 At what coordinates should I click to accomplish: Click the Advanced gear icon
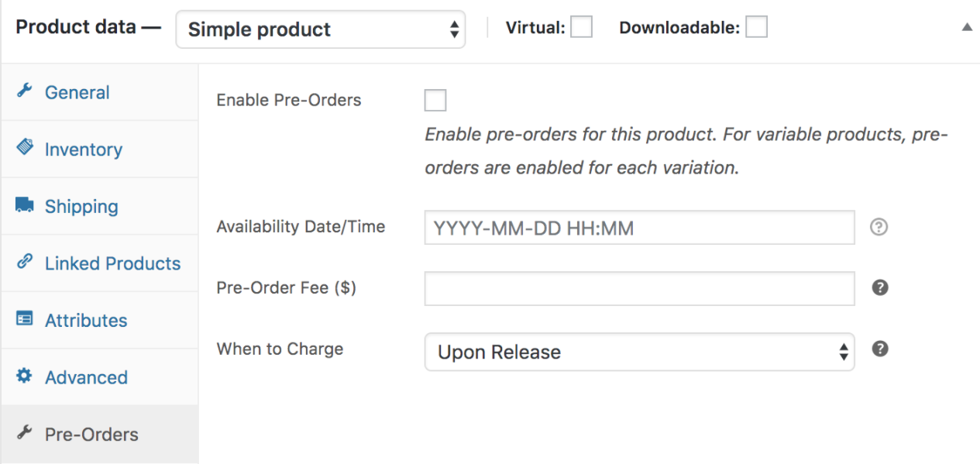(x=25, y=376)
